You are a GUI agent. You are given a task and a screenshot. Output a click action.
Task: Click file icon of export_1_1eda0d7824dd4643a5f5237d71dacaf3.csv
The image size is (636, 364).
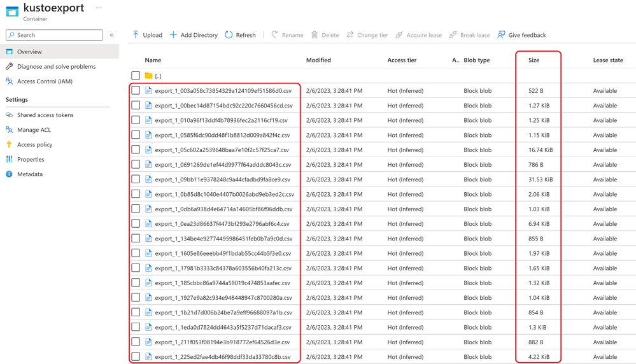click(148, 327)
